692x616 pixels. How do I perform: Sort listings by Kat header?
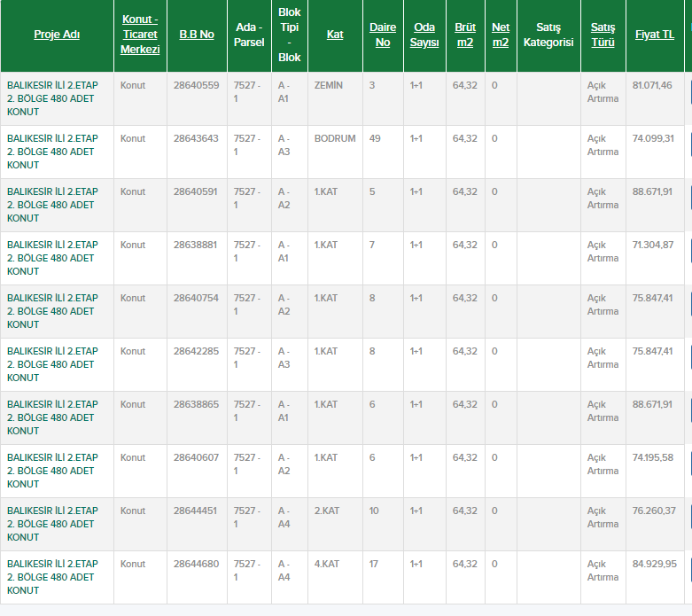click(335, 35)
